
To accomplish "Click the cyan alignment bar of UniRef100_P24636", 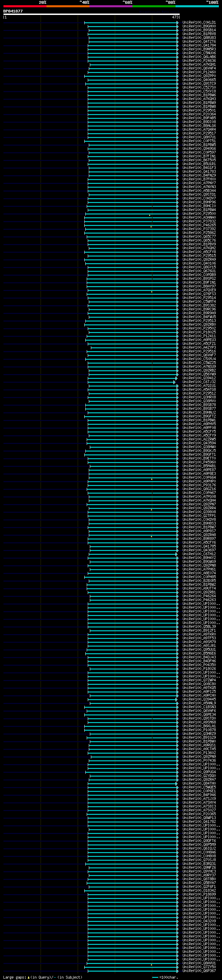I will coord(133,61).
